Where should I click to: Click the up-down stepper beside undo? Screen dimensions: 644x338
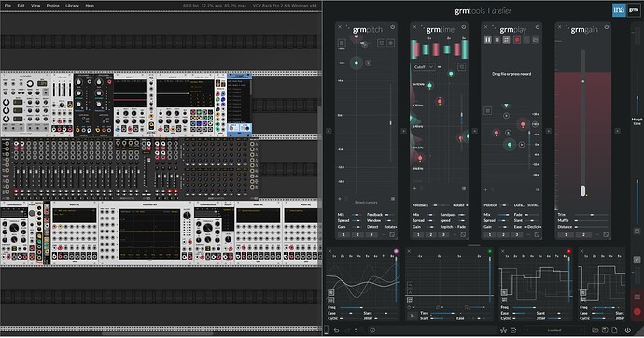pyautogui.click(x=356, y=331)
